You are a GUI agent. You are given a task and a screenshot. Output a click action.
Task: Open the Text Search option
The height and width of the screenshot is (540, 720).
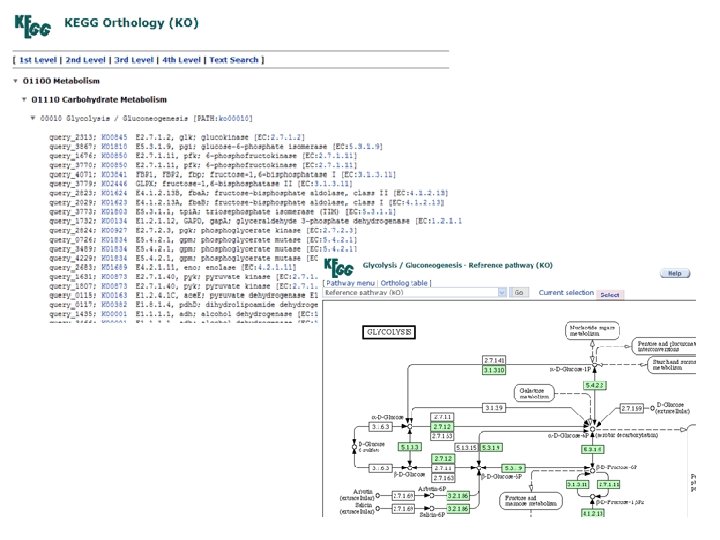(234, 60)
